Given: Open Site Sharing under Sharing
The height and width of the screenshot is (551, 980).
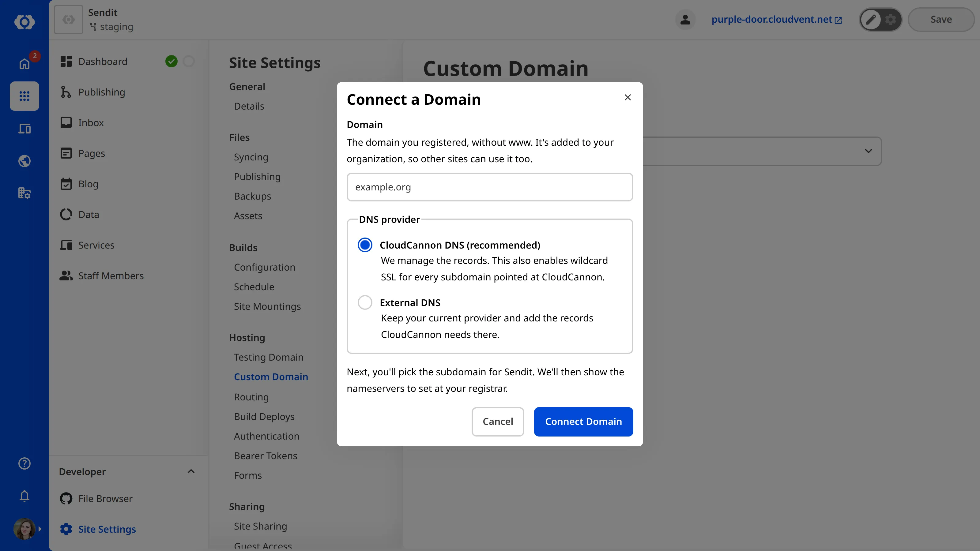Looking at the screenshot, I should point(260,526).
